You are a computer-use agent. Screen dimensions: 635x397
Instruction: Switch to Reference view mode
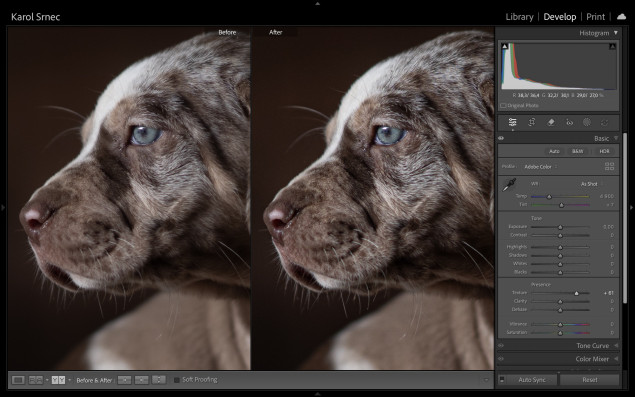36,380
